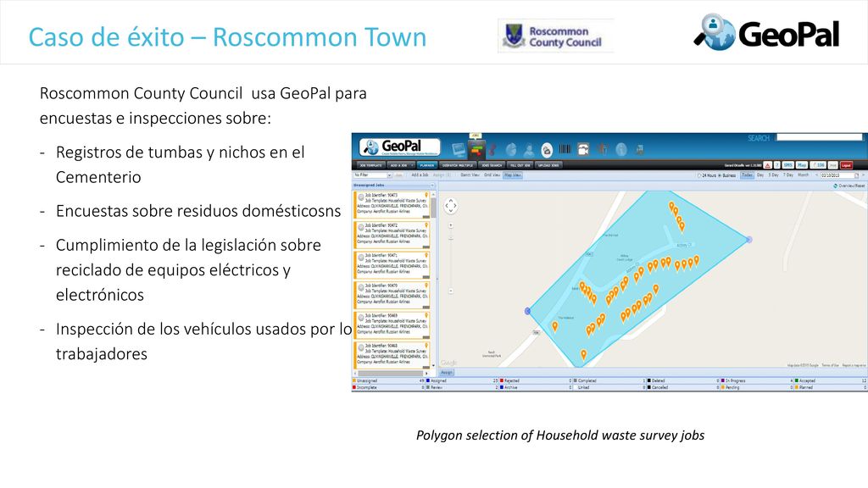
Task: Click the right polygon vertex handle on the map
Action: point(749,240)
